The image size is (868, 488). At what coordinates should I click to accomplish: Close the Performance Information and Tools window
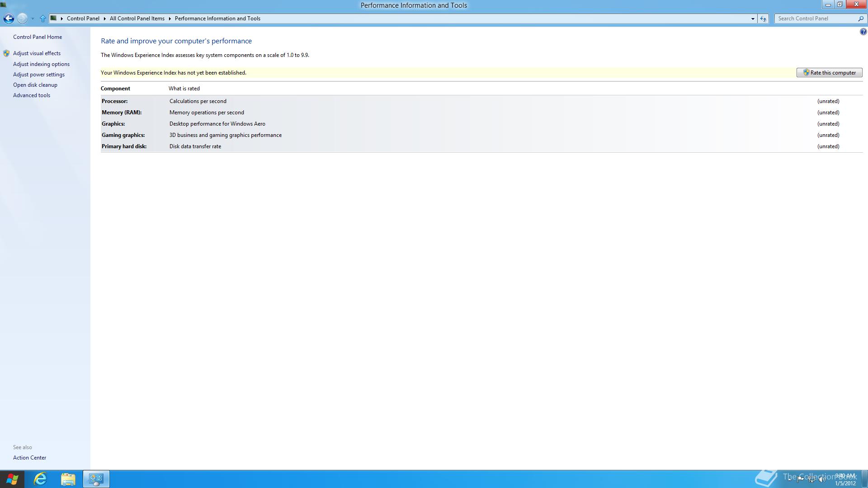(x=856, y=5)
